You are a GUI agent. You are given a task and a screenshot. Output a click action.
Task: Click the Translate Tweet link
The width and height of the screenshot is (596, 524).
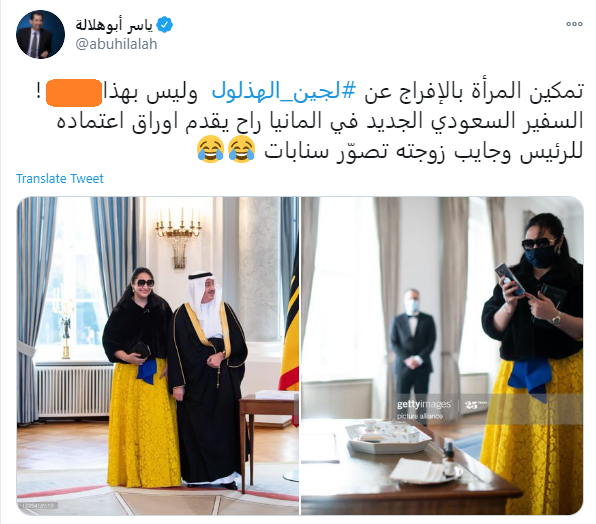[60, 179]
